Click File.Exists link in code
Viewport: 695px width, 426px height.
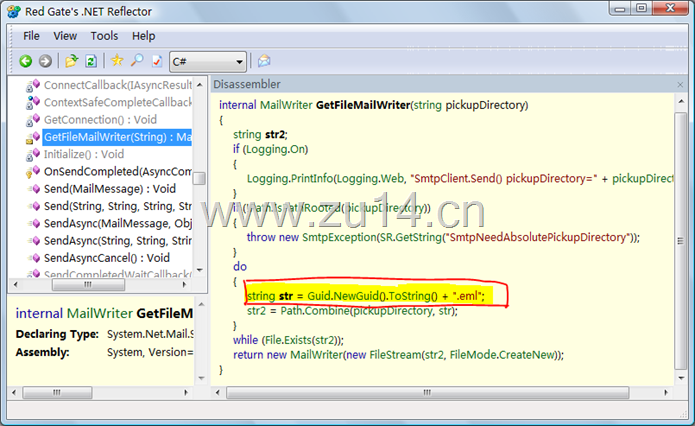coord(288,340)
